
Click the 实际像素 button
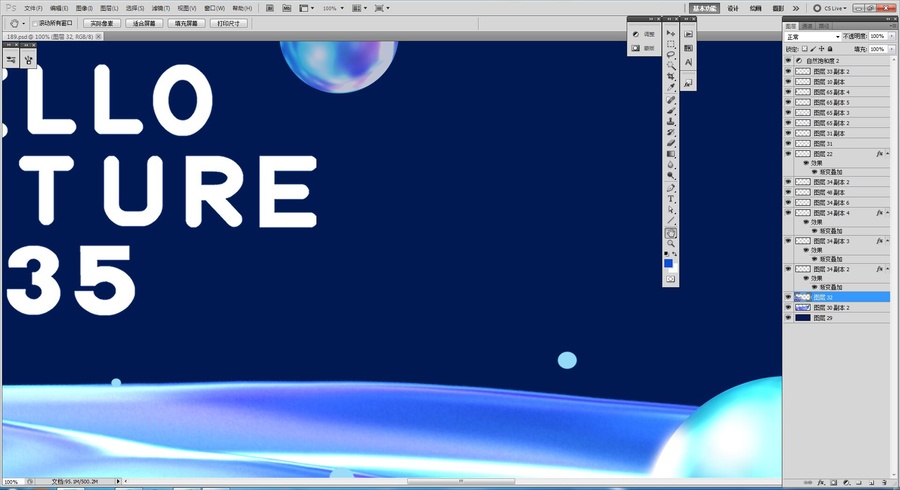[102, 24]
